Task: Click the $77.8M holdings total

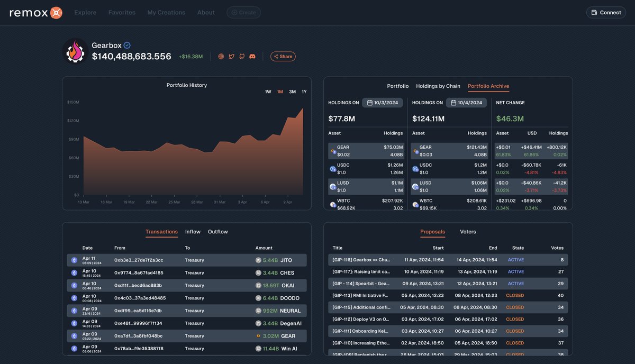Action: pos(342,119)
